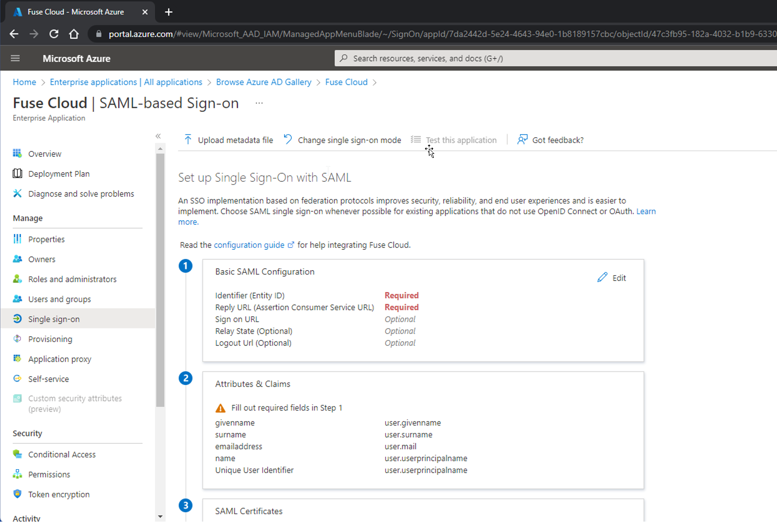
Task: Click the browser Back arrow
Action: (14, 34)
